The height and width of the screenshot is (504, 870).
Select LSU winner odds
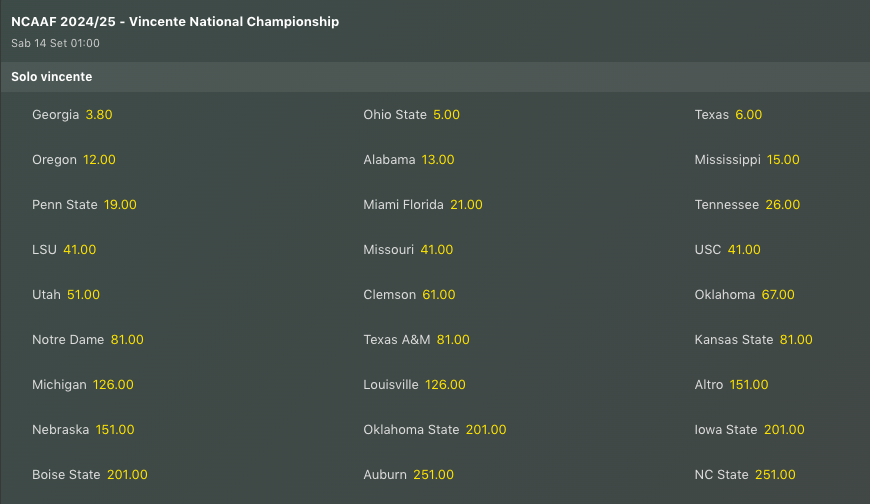click(79, 250)
